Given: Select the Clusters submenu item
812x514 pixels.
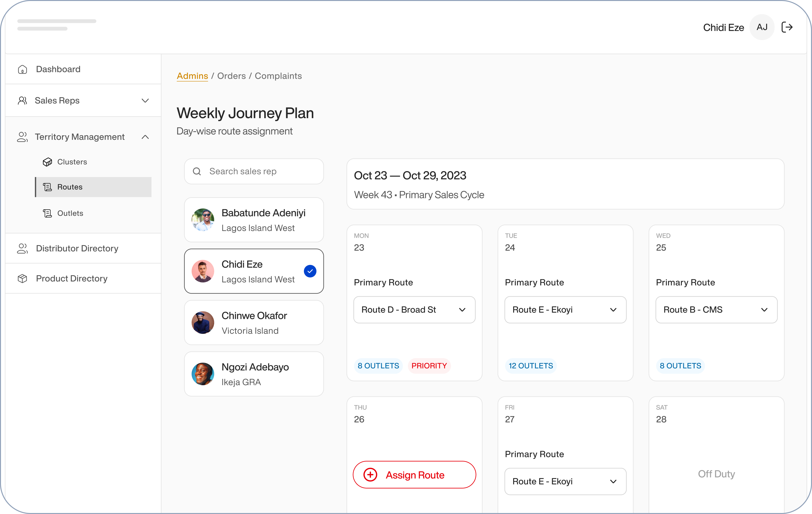Looking at the screenshot, I should point(93,162).
